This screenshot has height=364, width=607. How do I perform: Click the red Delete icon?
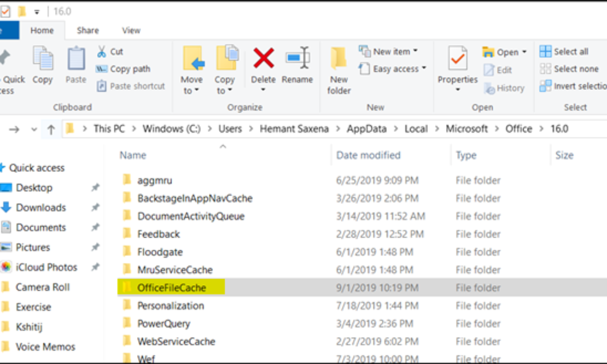point(263,58)
